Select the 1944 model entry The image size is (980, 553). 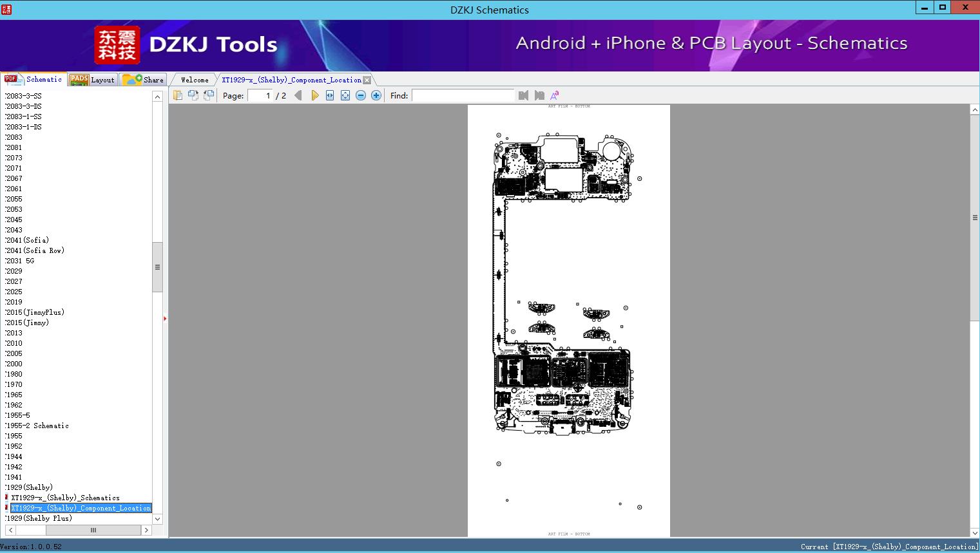point(14,456)
